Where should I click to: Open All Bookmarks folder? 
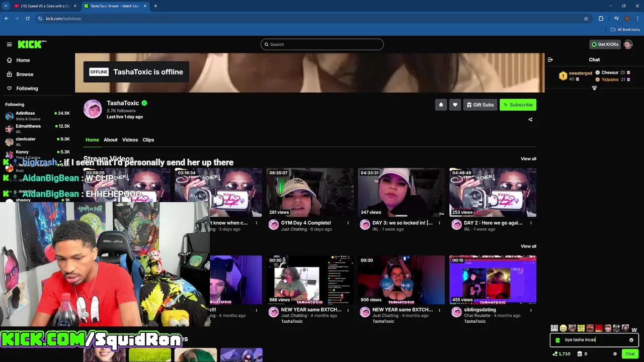[x=625, y=30]
